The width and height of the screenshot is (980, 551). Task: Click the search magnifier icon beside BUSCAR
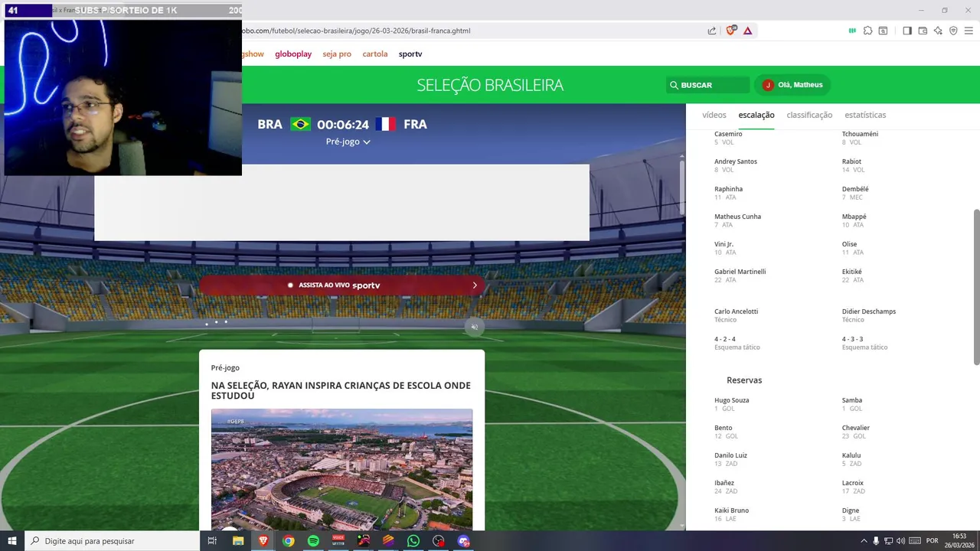click(674, 85)
